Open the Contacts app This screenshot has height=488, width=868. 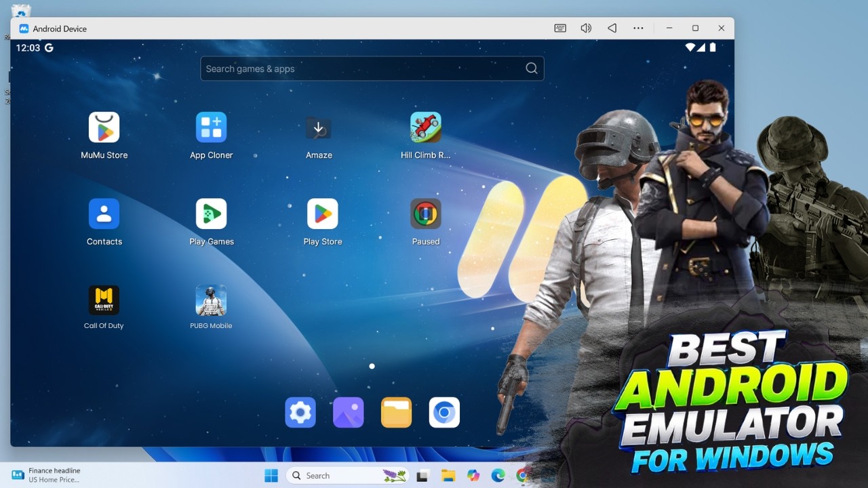104,213
